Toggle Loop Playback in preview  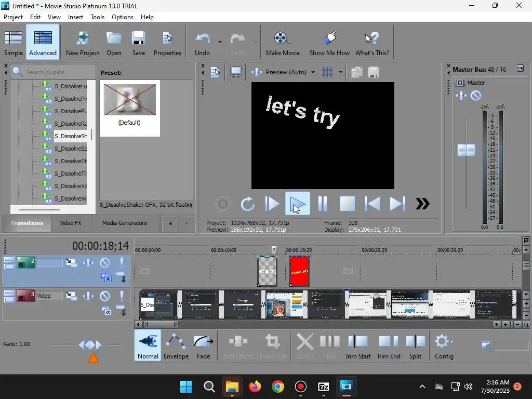pyautogui.click(x=248, y=204)
